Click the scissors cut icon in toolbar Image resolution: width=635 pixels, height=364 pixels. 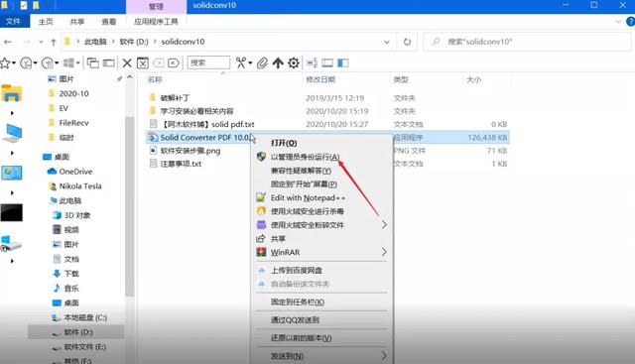[241, 62]
